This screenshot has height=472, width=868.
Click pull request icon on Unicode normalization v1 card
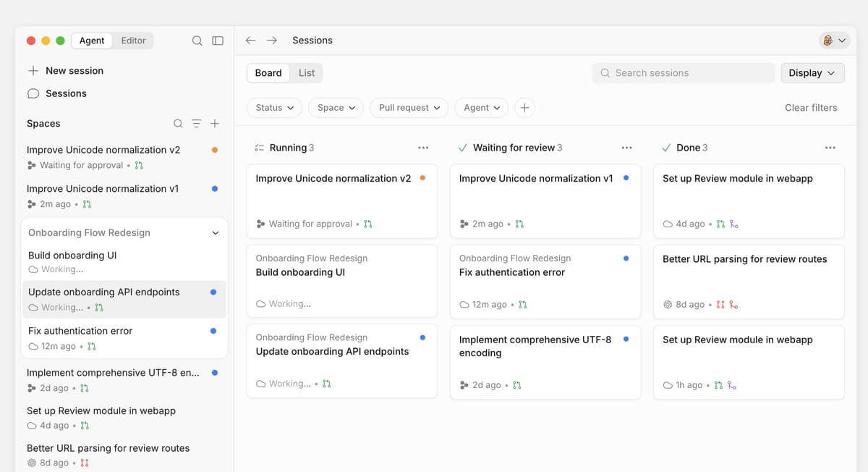coord(519,224)
